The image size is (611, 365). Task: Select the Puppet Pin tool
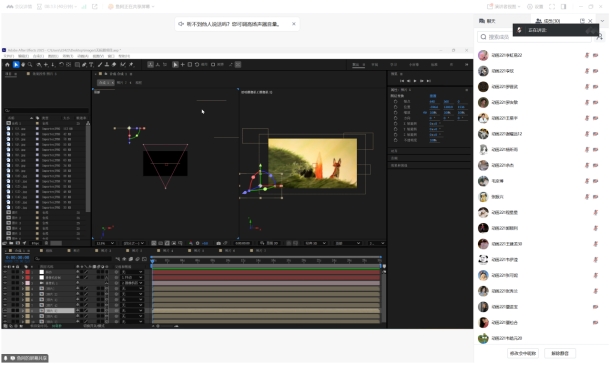pyautogui.click(x=131, y=65)
